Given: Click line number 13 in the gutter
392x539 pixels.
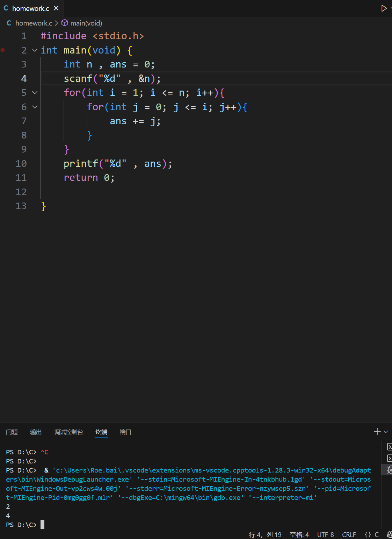Looking at the screenshot, I should click(x=21, y=206).
